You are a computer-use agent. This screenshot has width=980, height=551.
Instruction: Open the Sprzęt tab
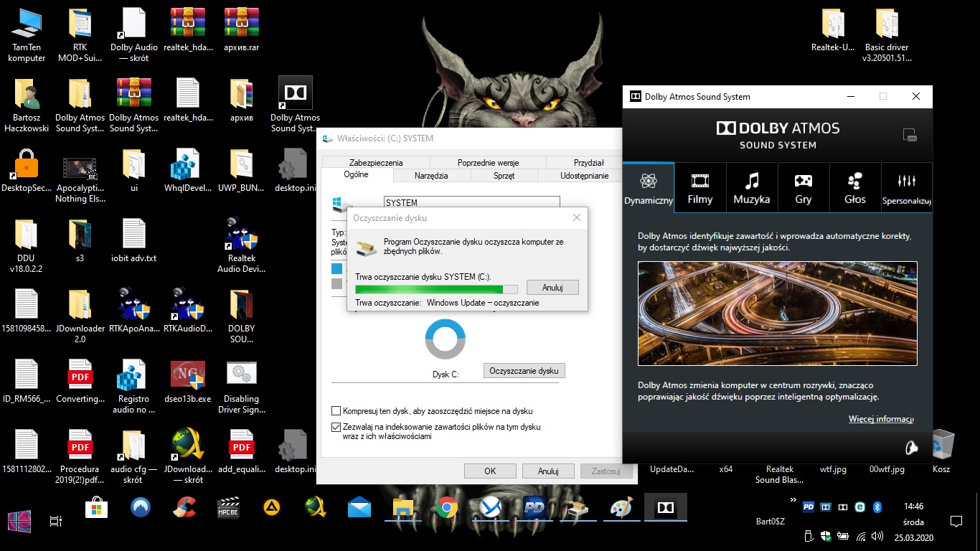tap(504, 176)
